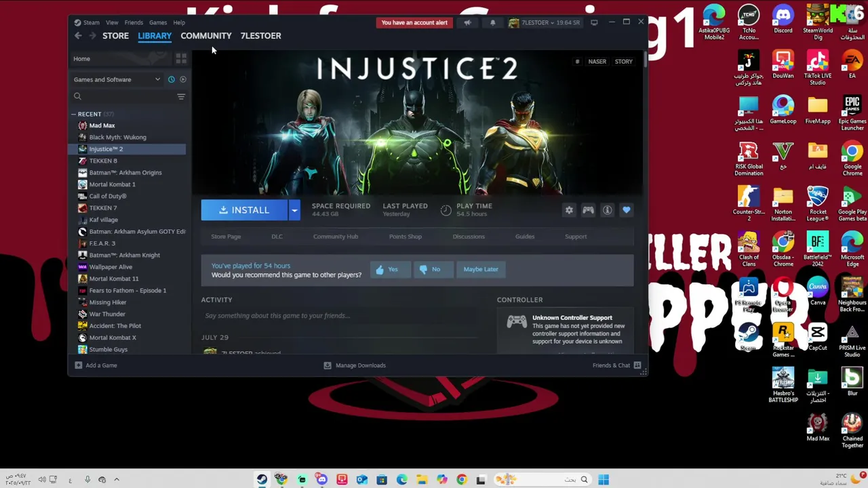Choose Maybe Later for the review
868x488 pixels.
coord(481,269)
